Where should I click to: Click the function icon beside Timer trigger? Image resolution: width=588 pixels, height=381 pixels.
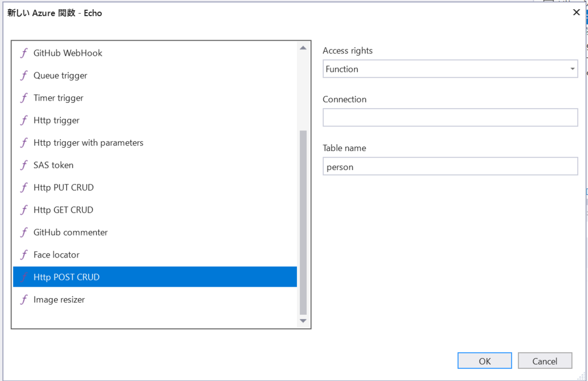[24, 98]
